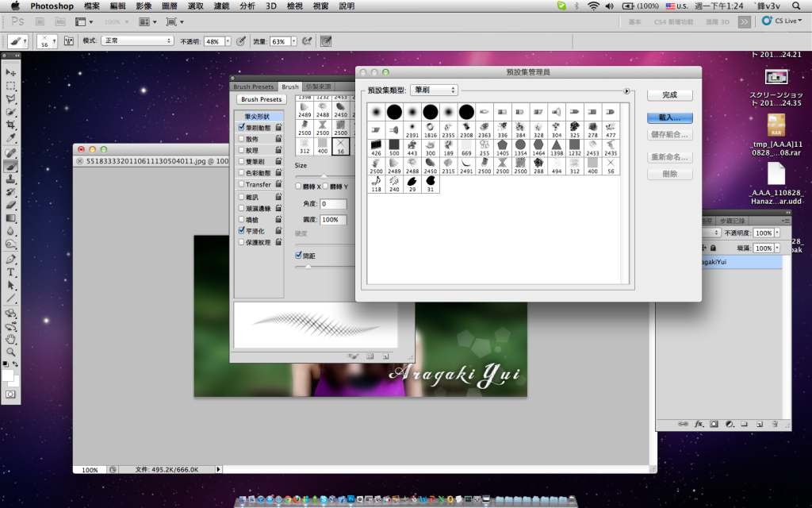The width and height of the screenshot is (812, 508).
Task: Select the Crop tool
Action: click(11, 125)
